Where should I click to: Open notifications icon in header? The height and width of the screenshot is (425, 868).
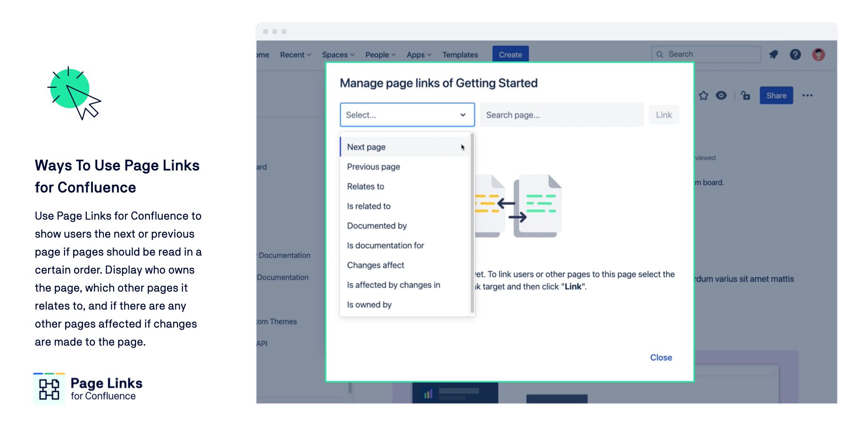click(773, 54)
